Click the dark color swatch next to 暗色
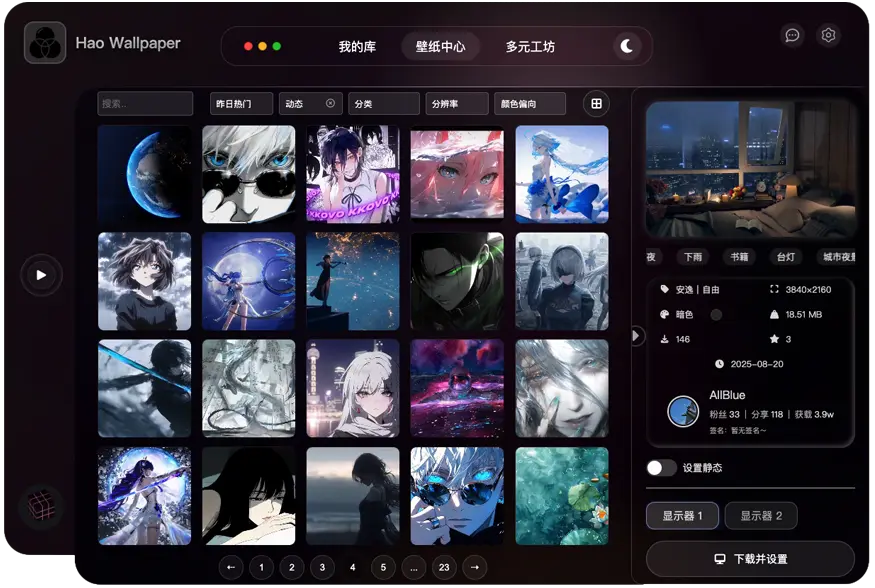875x588 pixels. click(716, 315)
